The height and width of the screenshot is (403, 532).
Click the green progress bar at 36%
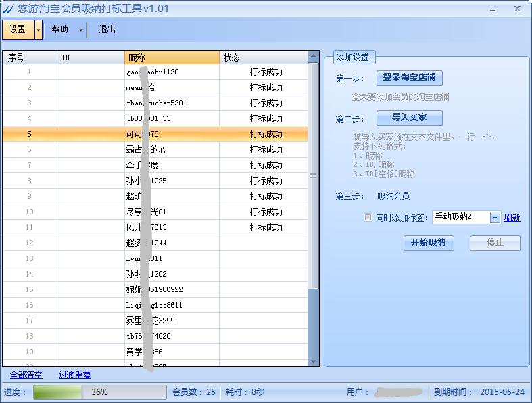pos(99,392)
